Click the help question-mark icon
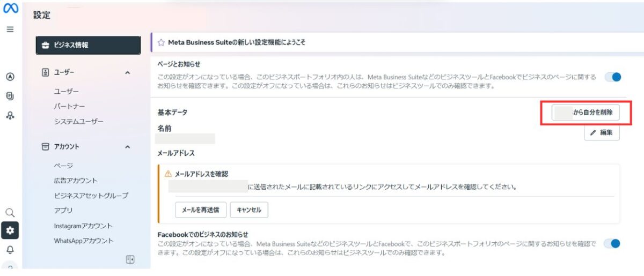Viewport: 644px width, 276px height. click(x=10, y=266)
